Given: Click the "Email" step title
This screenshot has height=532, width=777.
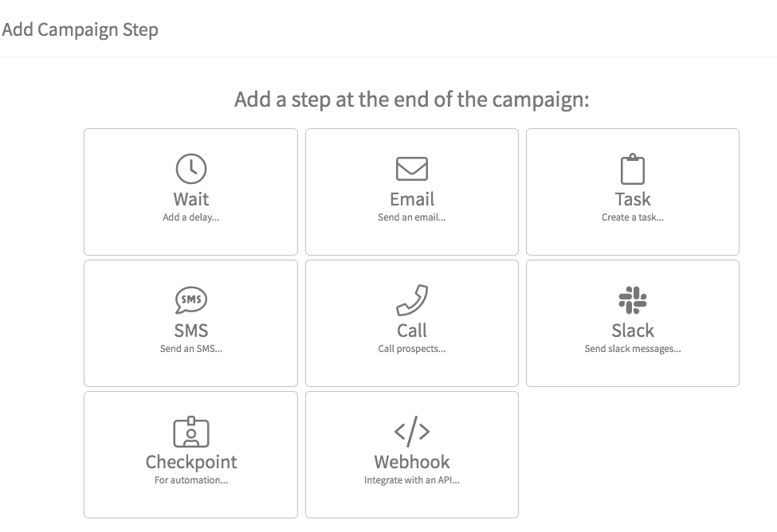Looking at the screenshot, I should pos(412,199).
